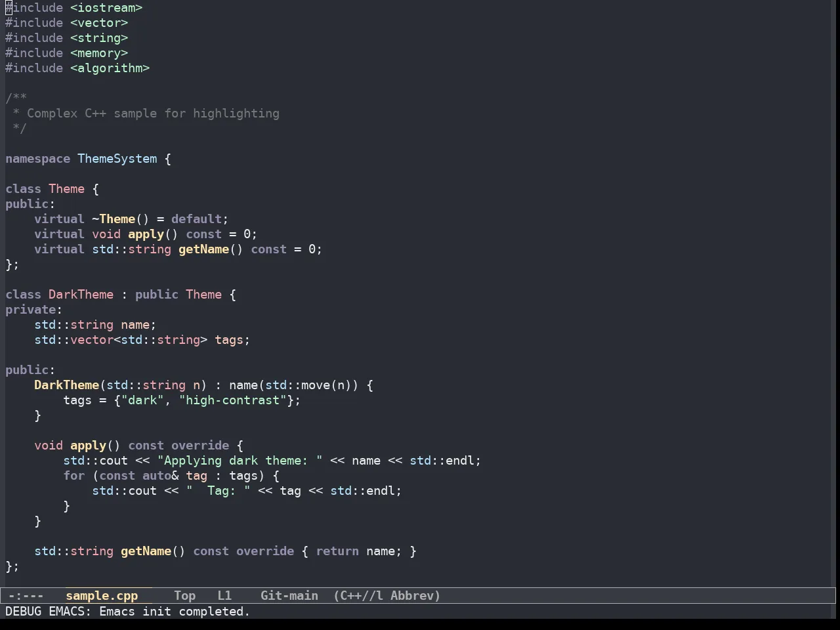This screenshot has height=630, width=840.
Task: Click 'DarkTheme' in the class DarkTheme declaration
Action: point(81,295)
